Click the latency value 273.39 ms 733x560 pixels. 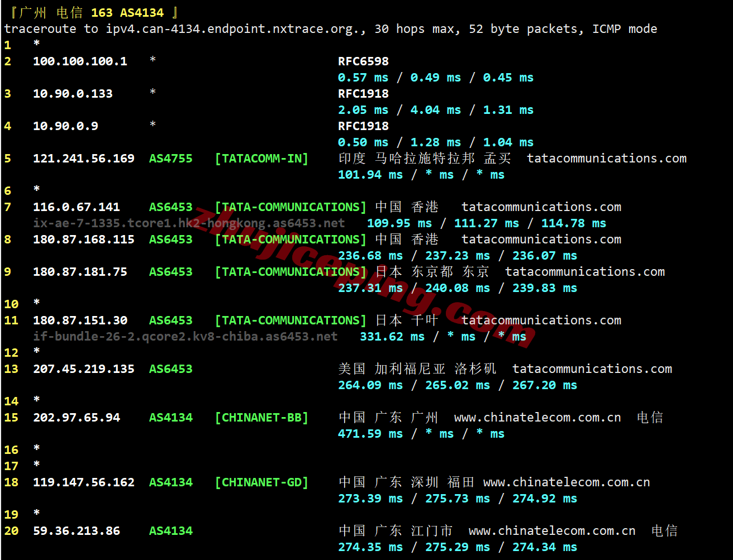[x=370, y=499]
